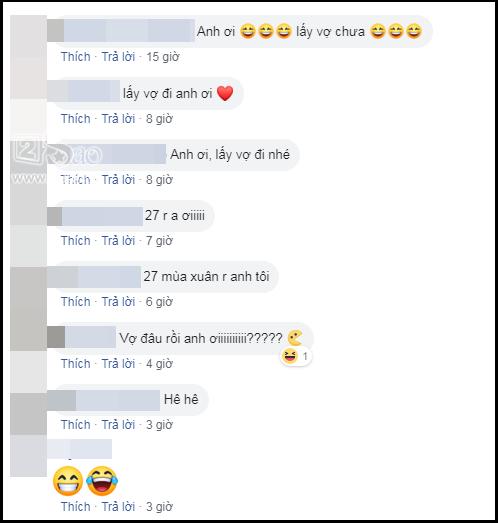Click last smiley after 'lấy vợ chưa'

tap(414, 32)
